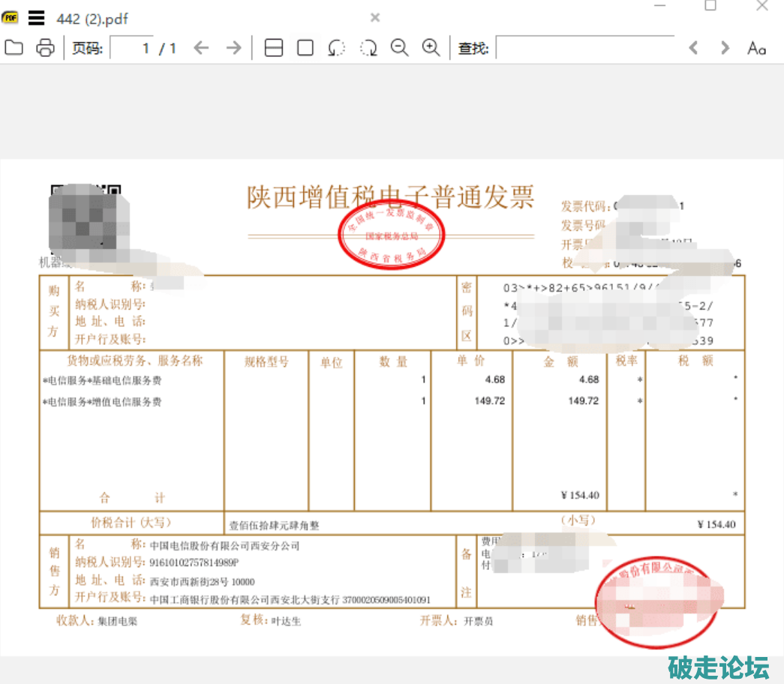Go to the previous page arrow
Screen dimensions: 784x684
pyautogui.click(x=200, y=48)
